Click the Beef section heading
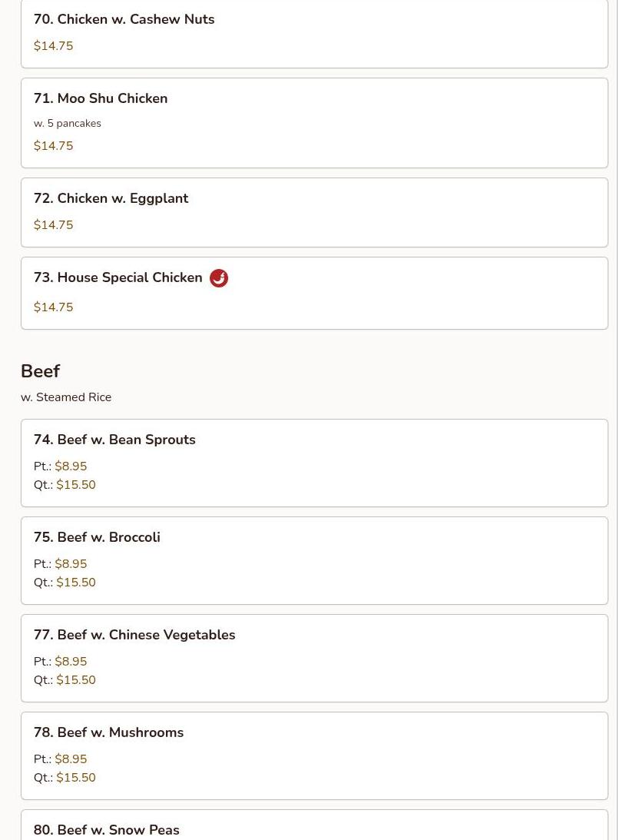Image resolution: width=633 pixels, height=840 pixels. tap(40, 370)
